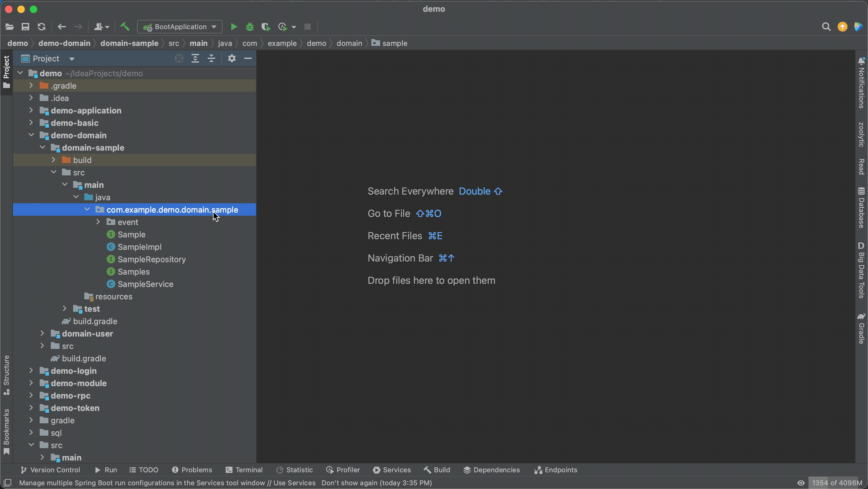This screenshot has width=868, height=489.
Task: Open the Services tab
Action: click(x=392, y=470)
